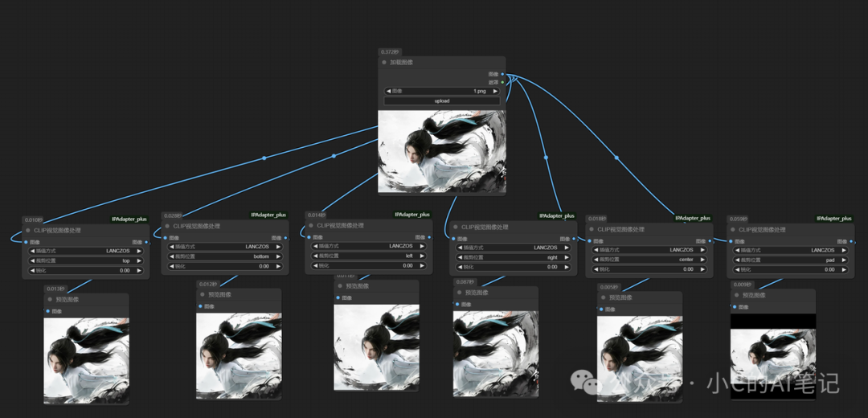Click the title dot of the CLIP node cropping left
Viewport: 868px width, 418px height.
coord(311,225)
